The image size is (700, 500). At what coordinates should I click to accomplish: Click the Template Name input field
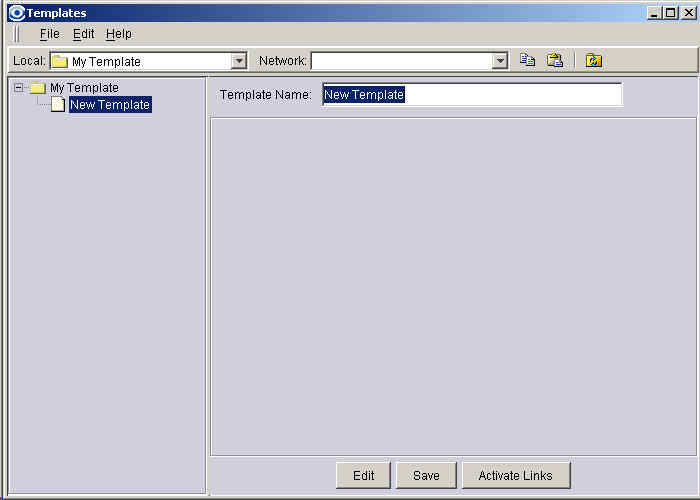click(x=472, y=95)
